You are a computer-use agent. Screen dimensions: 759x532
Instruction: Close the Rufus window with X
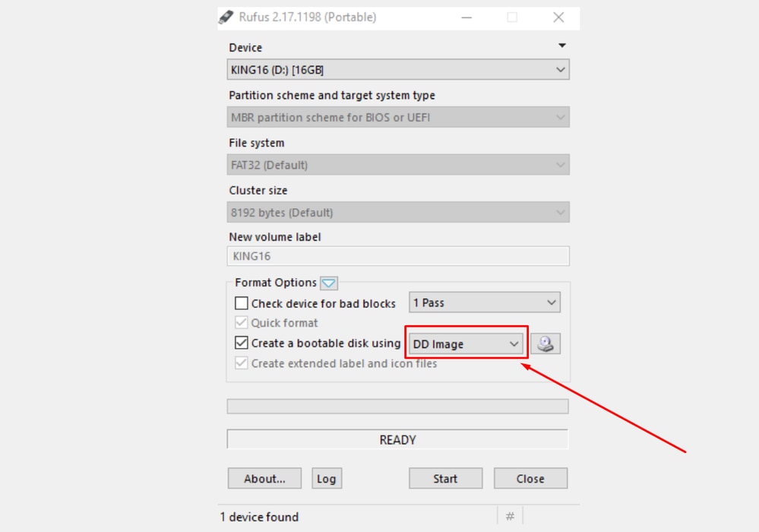click(558, 17)
